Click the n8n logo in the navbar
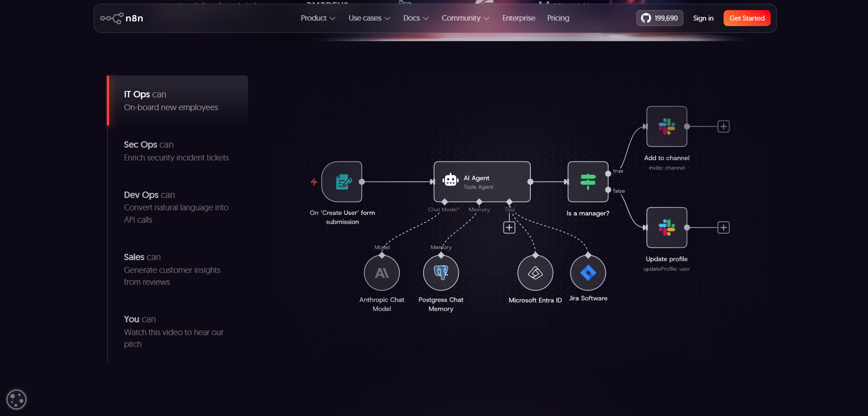Viewport: 868px width, 416px height. pyautogui.click(x=122, y=18)
